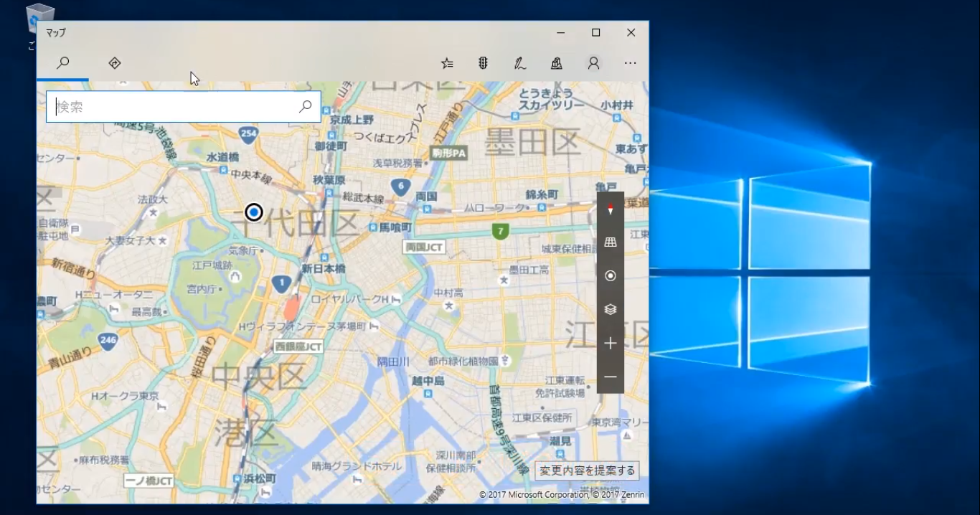Zoom in with the plus button
The width and height of the screenshot is (980, 515).
611,343
